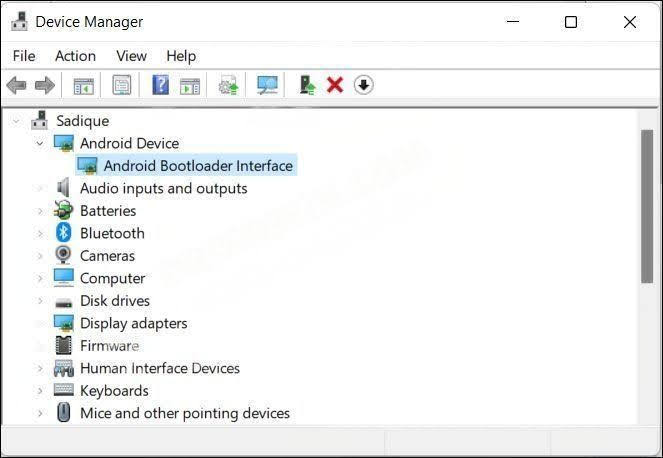Collapse the Sadique root node
The width and height of the screenshot is (663, 458).
coord(16,121)
